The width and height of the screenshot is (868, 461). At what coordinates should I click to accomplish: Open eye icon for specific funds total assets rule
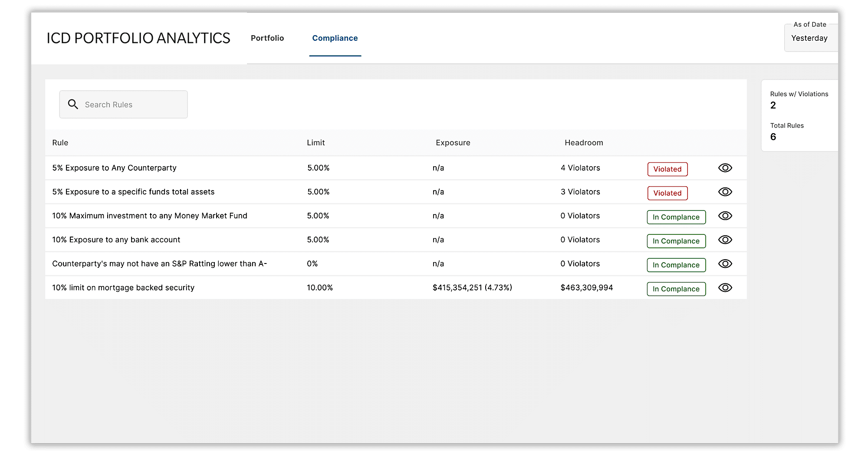point(725,192)
